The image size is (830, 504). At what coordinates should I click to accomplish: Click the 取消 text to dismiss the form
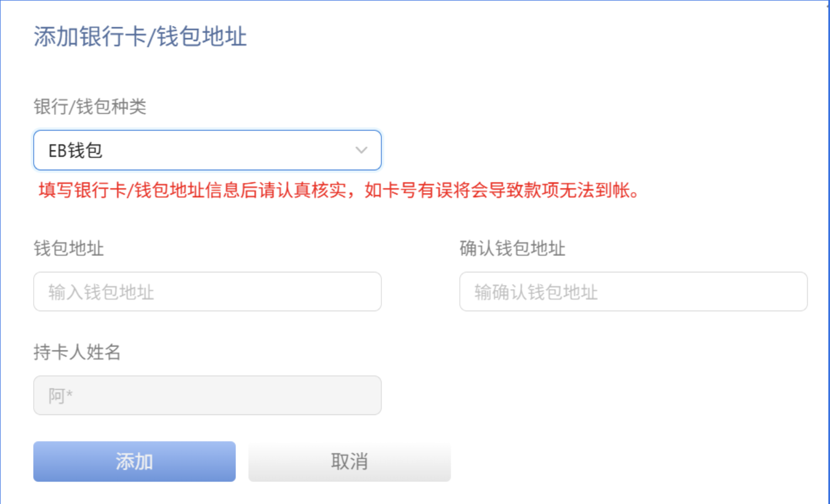349,461
